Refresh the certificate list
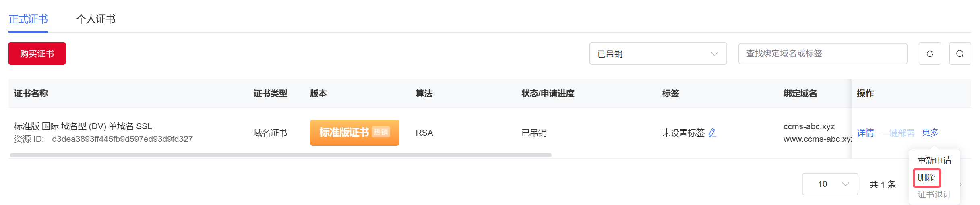Image resolution: width=980 pixels, height=205 pixels. (x=930, y=54)
